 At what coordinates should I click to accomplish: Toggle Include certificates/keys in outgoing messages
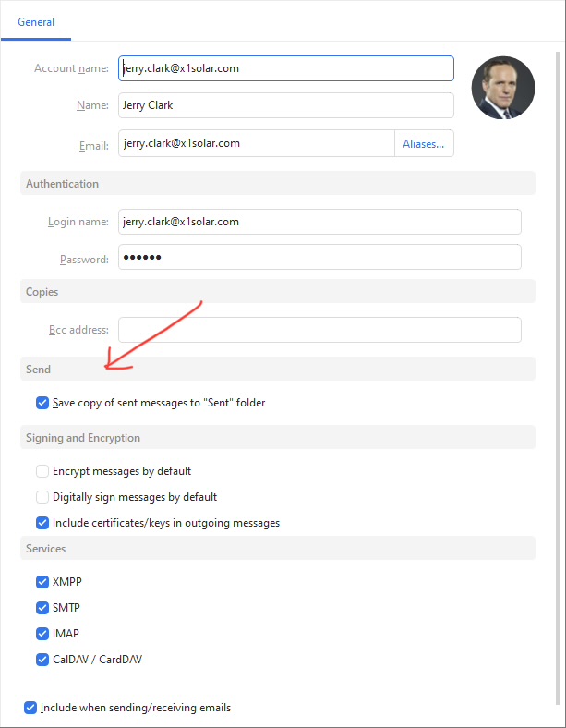[x=42, y=523]
